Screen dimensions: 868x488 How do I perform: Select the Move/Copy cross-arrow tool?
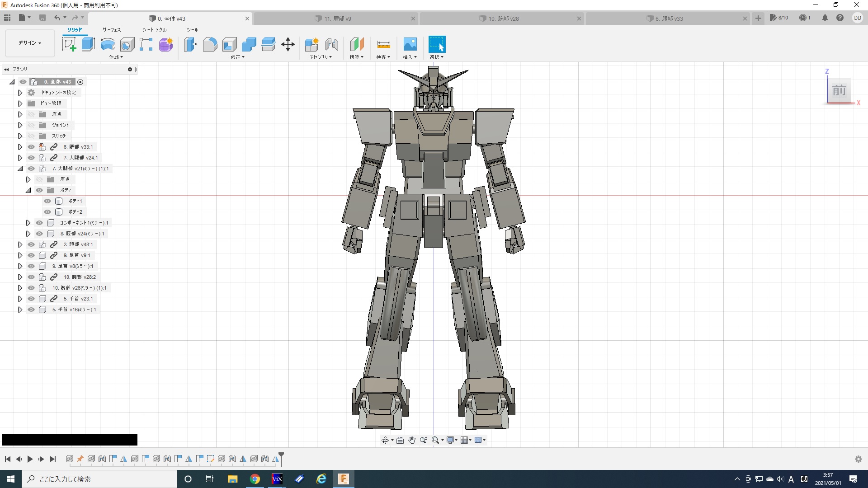pos(288,44)
